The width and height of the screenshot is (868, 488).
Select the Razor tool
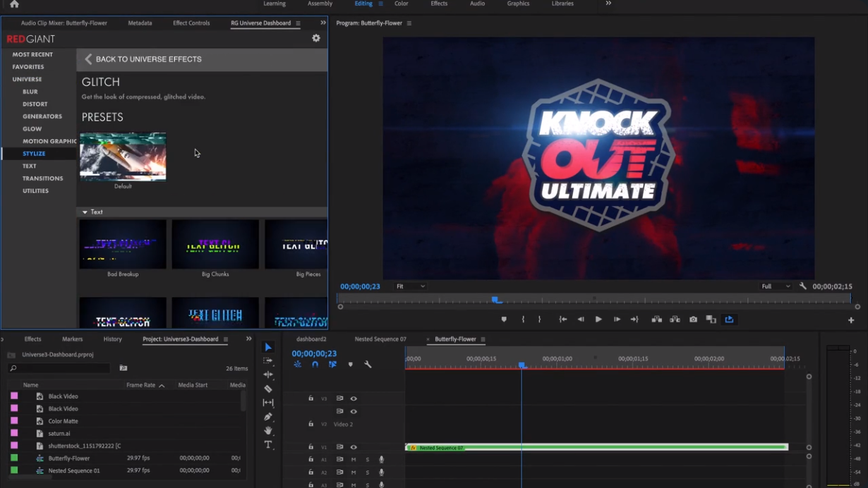[268, 389]
